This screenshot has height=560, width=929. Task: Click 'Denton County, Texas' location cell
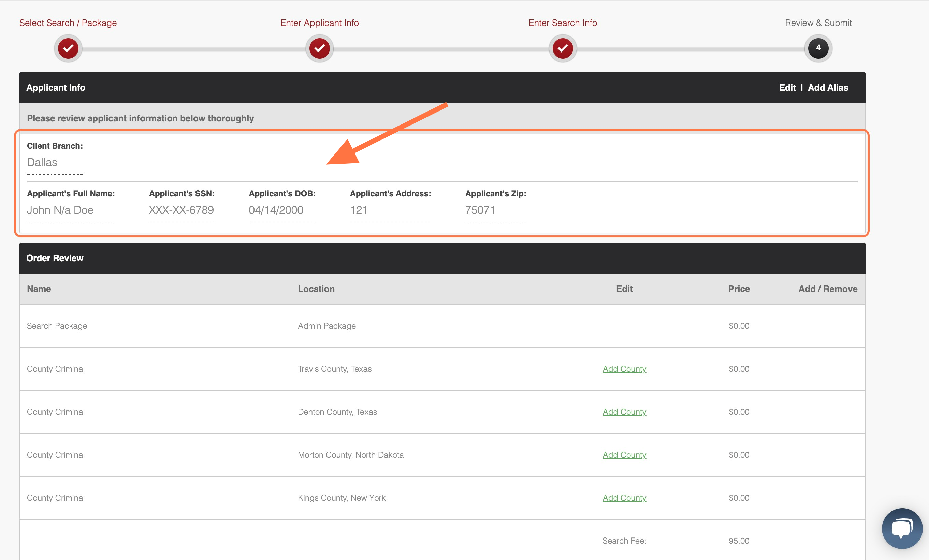(x=337, y=412)
